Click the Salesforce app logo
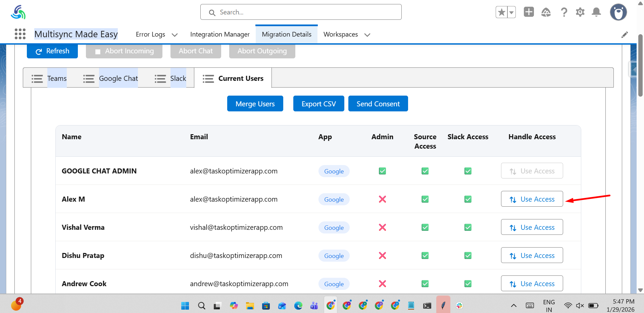Viewport: 644px width, 313px height. click(x=18, y=12)
